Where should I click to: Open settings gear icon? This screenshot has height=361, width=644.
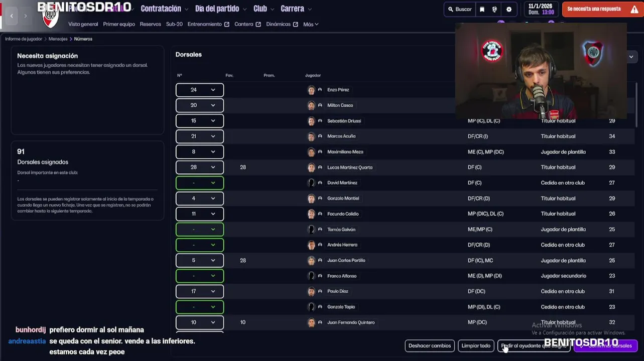click(509, 9)
